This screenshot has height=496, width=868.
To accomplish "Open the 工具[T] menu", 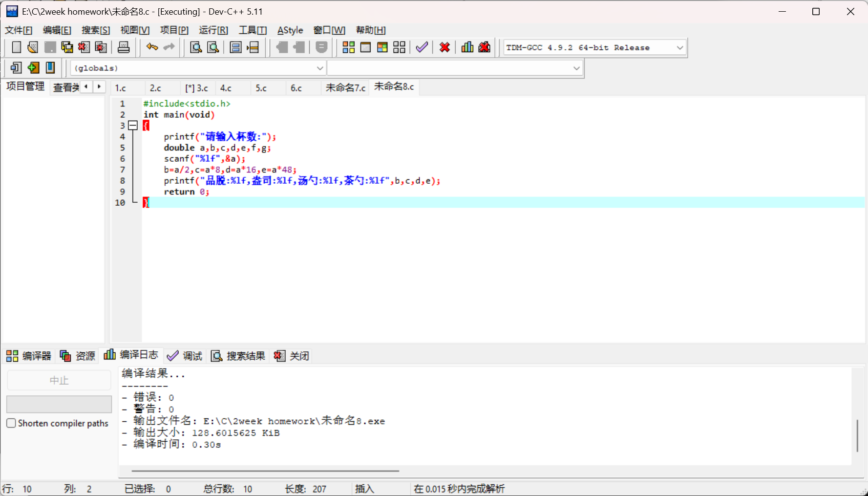I will tap(253, 30).
